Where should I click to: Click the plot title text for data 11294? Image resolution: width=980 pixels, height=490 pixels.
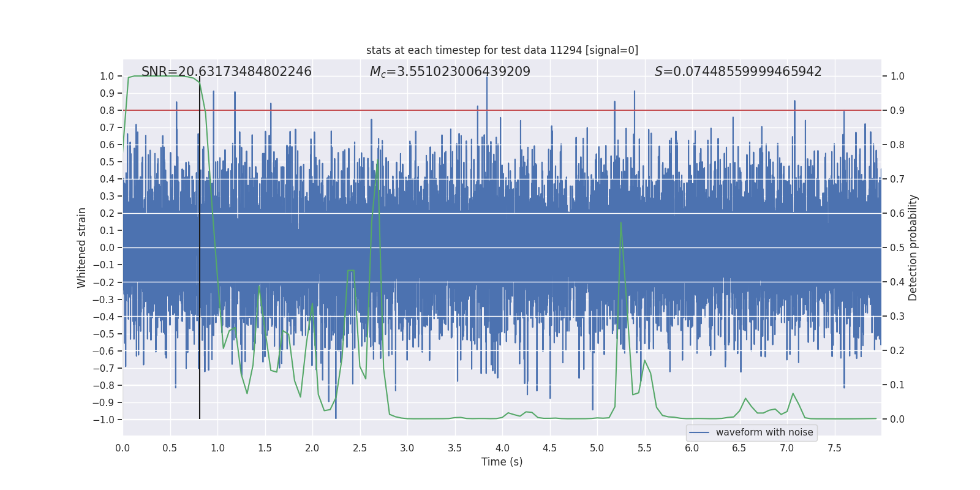coord(502,50)
